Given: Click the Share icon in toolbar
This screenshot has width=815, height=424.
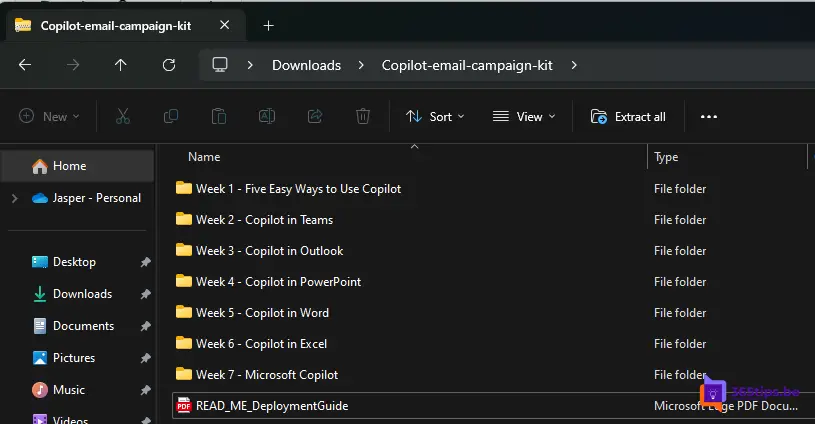Looking at the screenshot, I should [315, 117].
